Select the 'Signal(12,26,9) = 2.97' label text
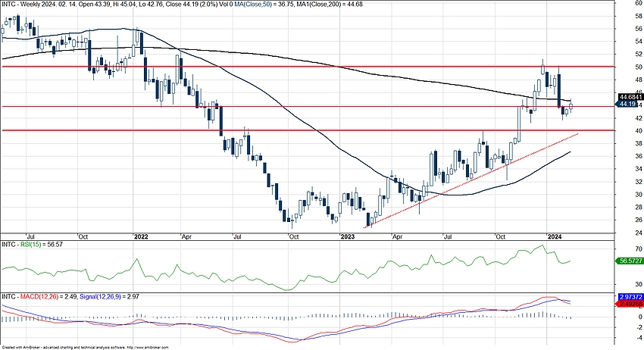 [x=109, y=296]
